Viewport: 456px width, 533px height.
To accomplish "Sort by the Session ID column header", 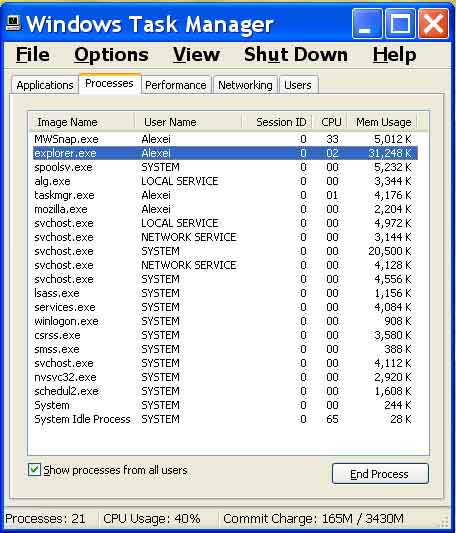I will click(x=277, y=122).
